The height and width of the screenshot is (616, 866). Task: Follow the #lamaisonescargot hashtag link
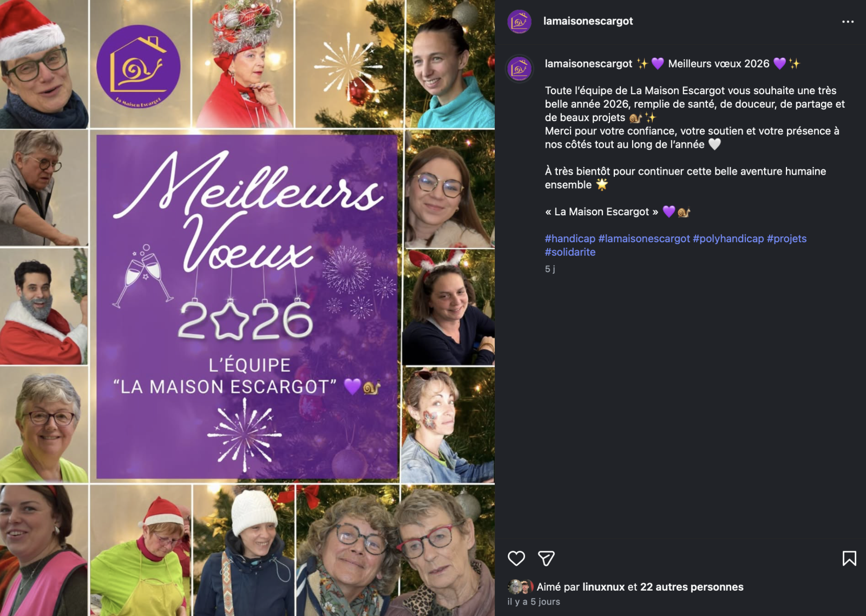coord(644,239)
